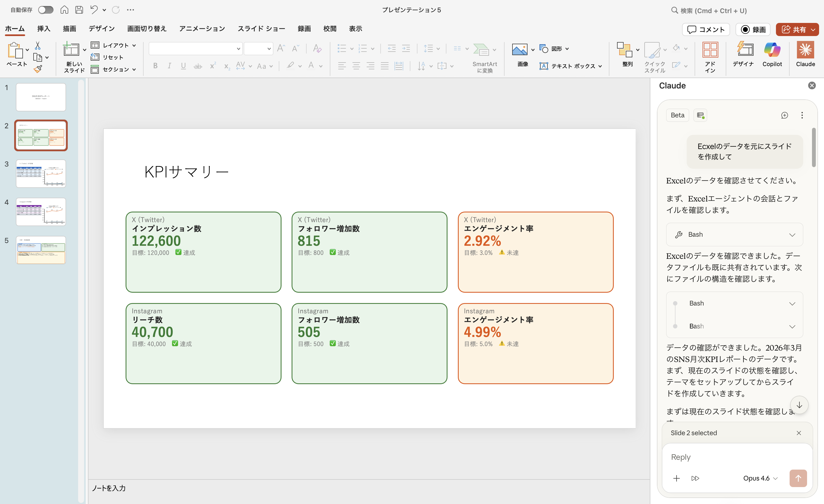Click the Copilot ribbon icon
Image resolution: width=824 pixels, height=504 pixels.
772,54
